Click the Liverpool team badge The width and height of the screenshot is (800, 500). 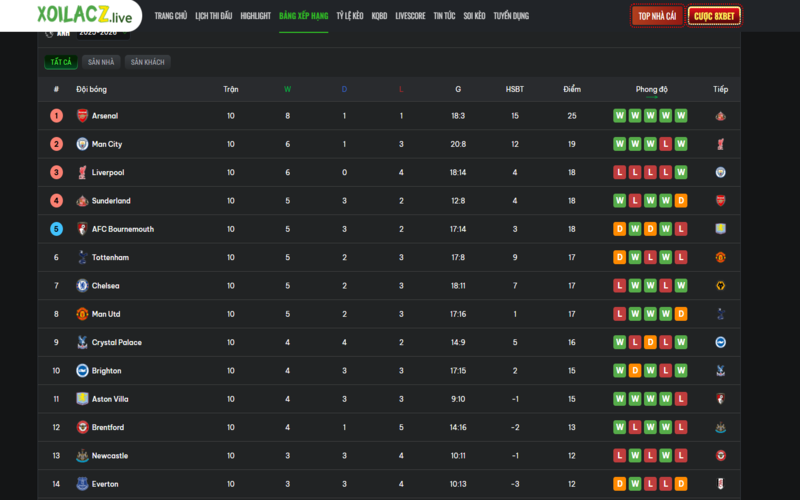pyautogui.click(x=83, y=173)
